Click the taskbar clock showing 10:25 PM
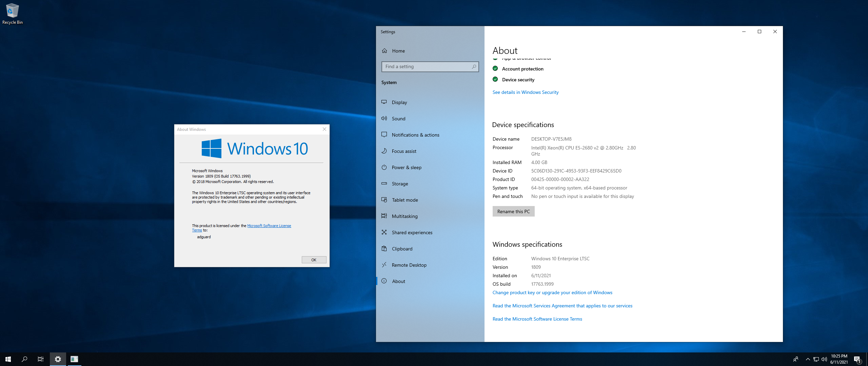This screenshot has width=868, height=366. [839, 359]
